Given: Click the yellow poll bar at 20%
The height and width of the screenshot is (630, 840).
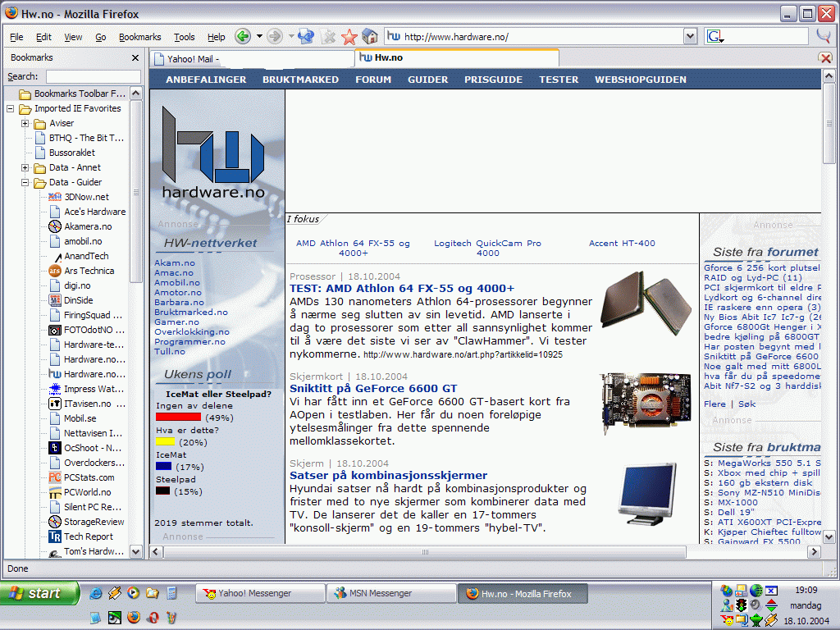Looking at the screenshot, I should pos(165,442).
